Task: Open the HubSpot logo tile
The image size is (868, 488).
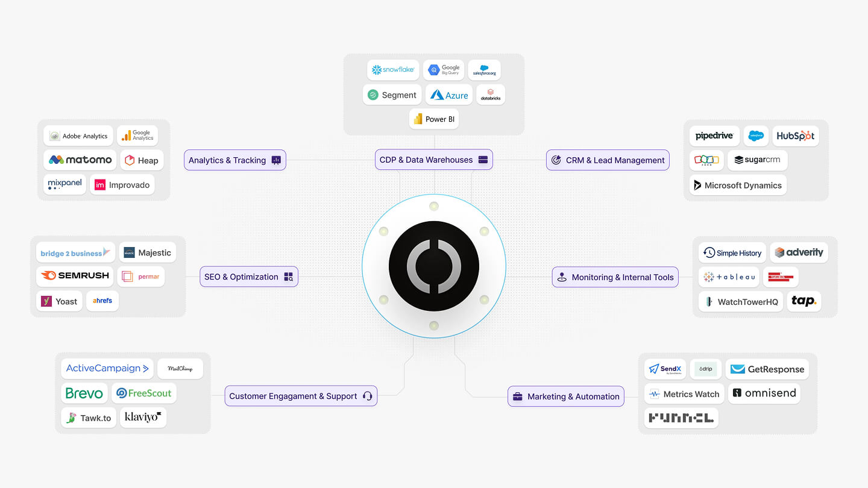Action: (796, 136)
